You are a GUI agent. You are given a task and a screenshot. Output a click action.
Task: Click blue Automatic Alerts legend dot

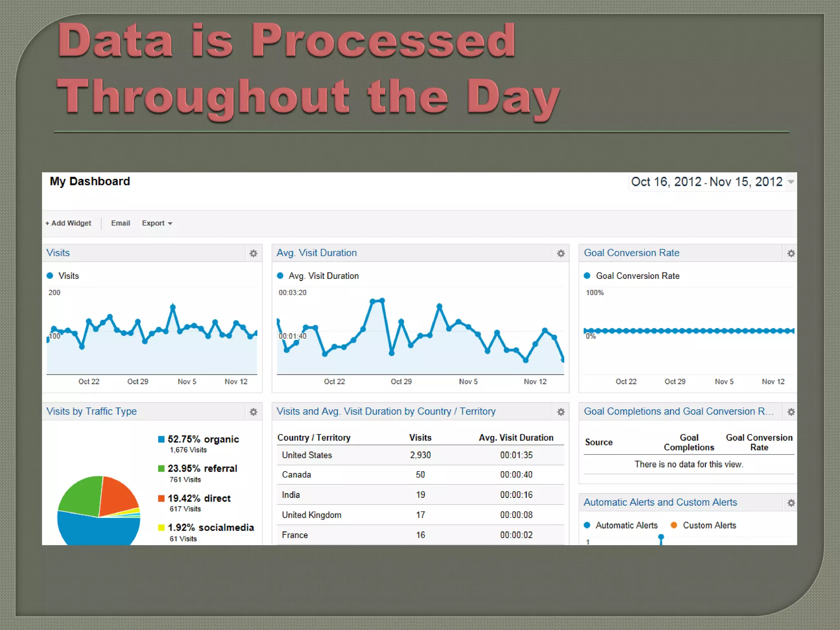(587, 525)
